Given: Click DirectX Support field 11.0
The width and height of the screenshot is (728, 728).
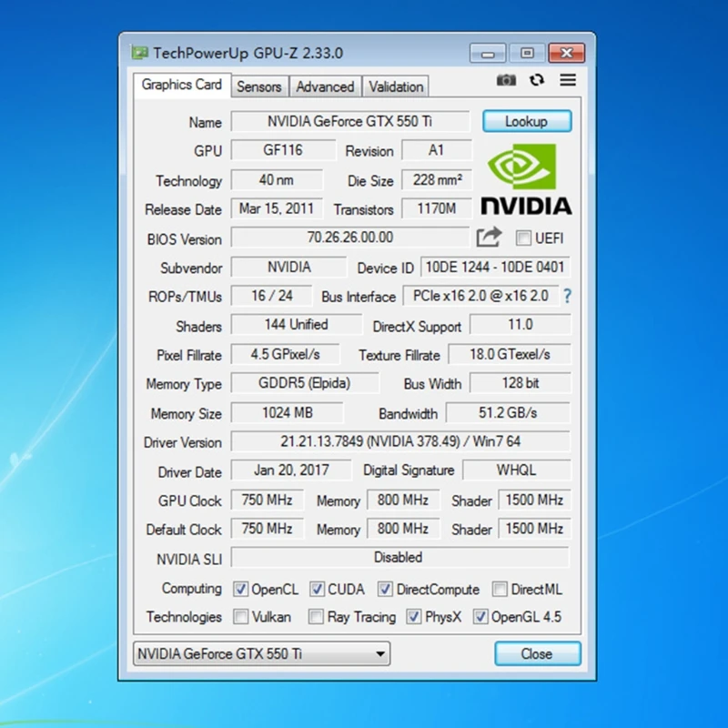Looking at the screenshot, I should tap(521, 325).
